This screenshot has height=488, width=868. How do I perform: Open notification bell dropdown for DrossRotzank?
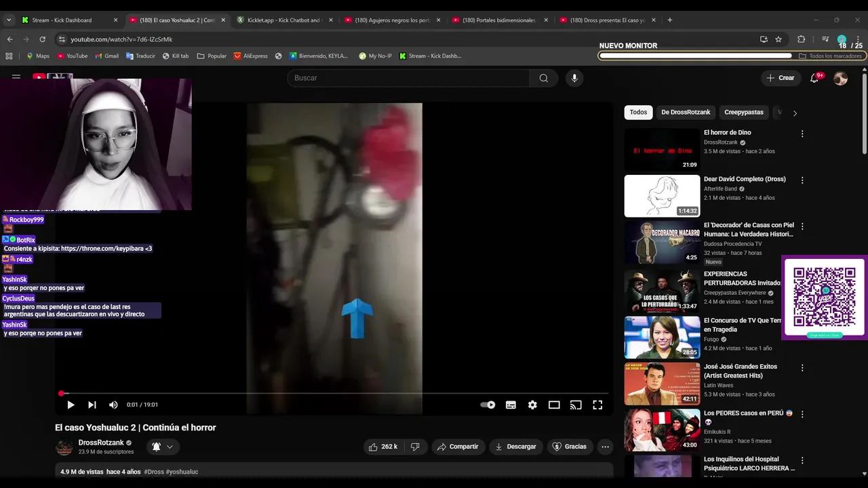tap(162, 447)
